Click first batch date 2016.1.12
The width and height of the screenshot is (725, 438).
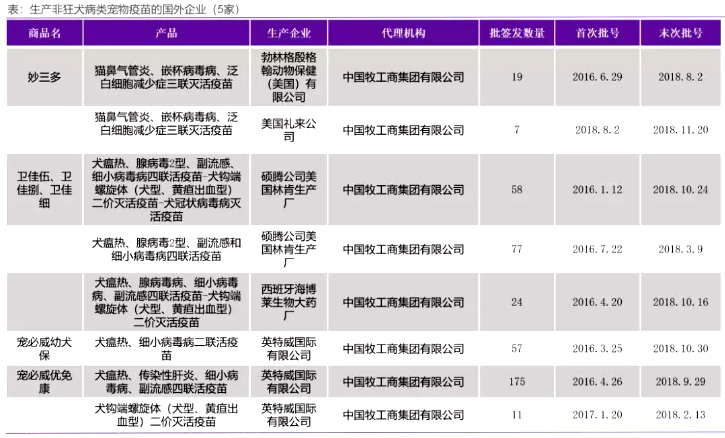click(x=597, y=190)
